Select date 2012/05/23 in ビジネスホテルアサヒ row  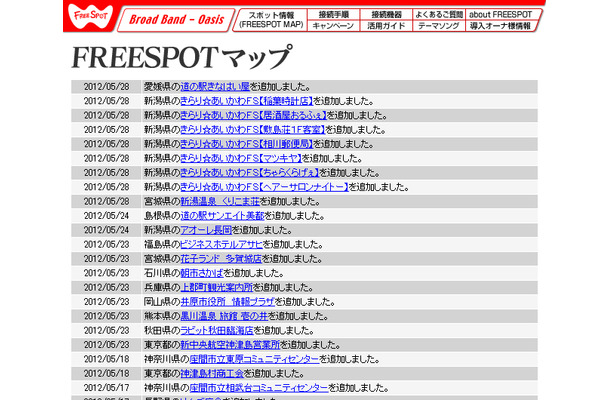click(107, 245)
